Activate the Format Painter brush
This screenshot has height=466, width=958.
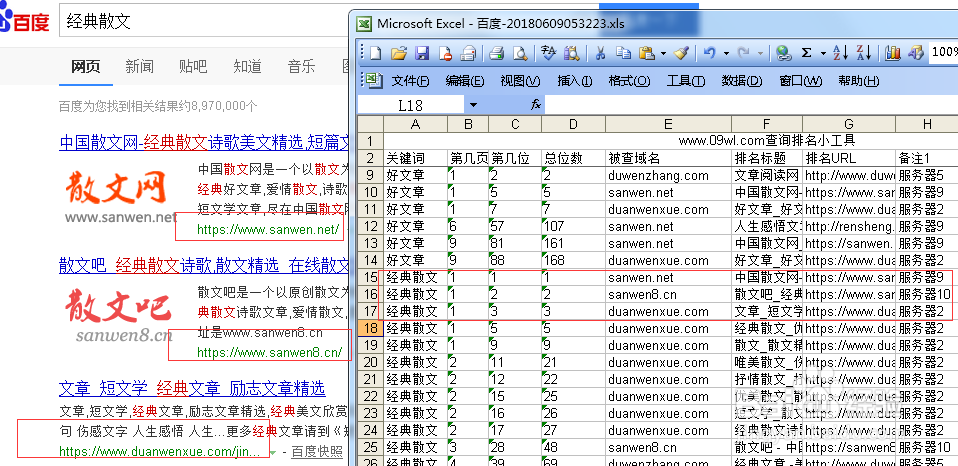click(681, 53)
